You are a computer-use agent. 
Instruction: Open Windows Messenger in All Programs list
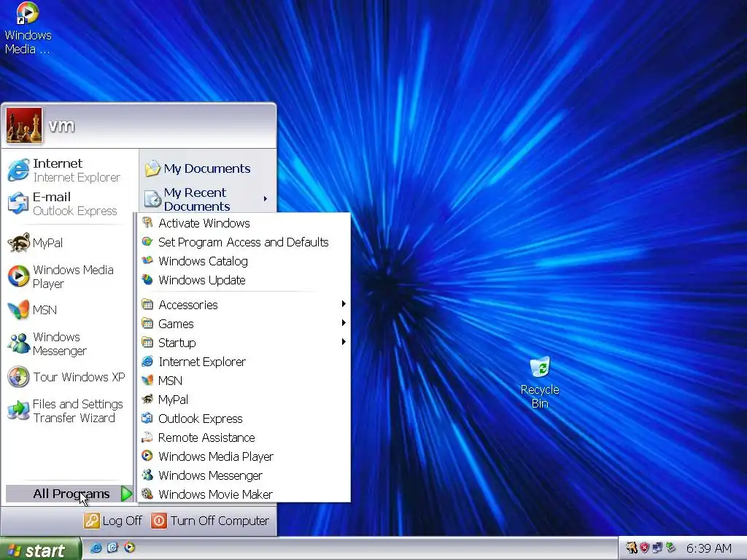click(244, 475)
